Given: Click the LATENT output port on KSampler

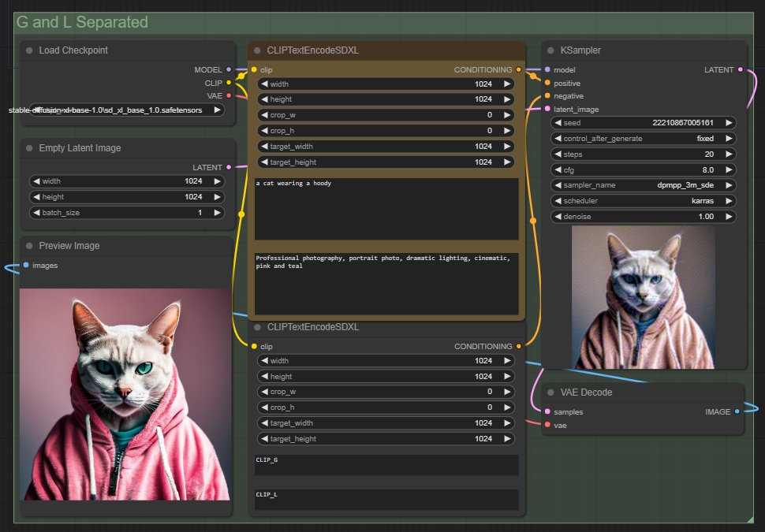Looking at the screenshot, I should 740,69.
